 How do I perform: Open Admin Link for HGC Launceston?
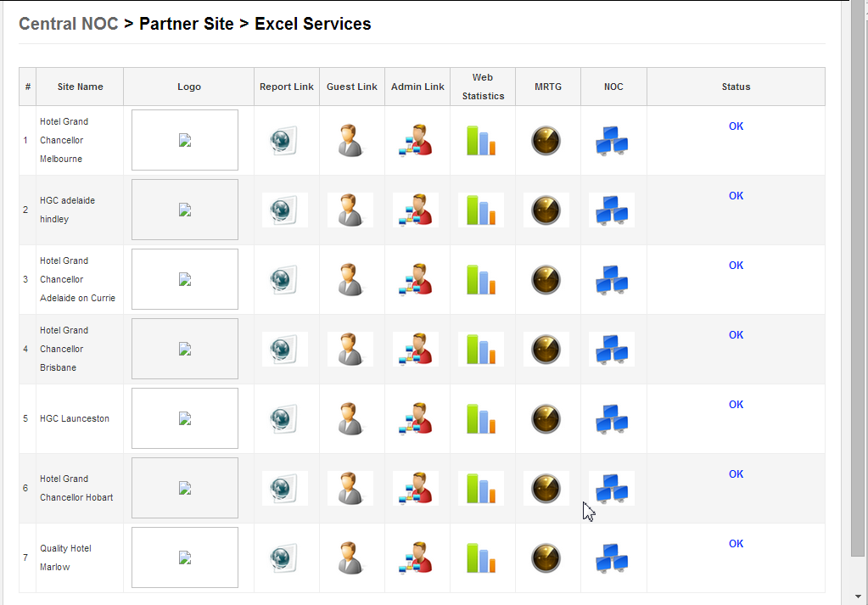pyautogui.click(x=416, y=419)
